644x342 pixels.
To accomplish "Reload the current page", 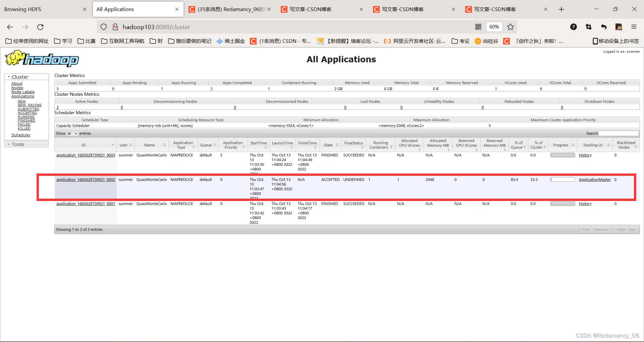I will pos(40,27).
